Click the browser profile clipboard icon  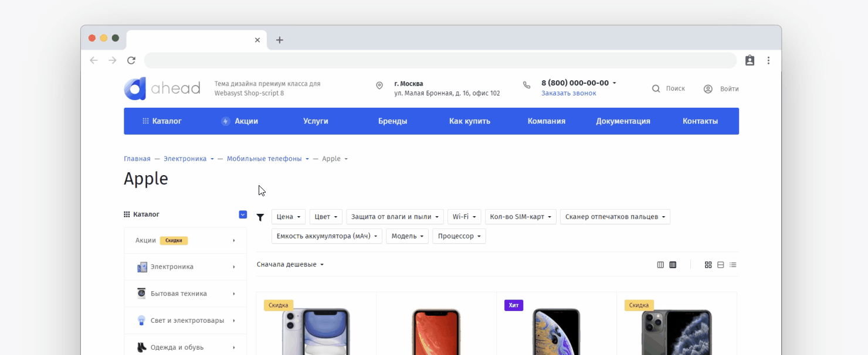(x=750, y=60)
